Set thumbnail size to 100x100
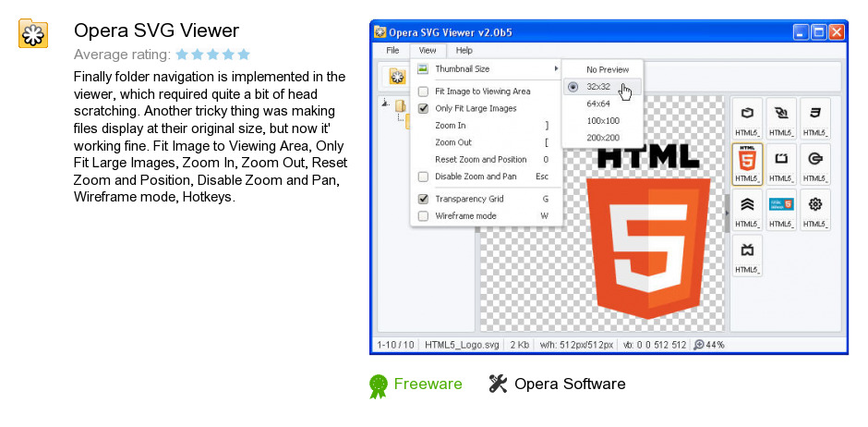This screenshot has height=427, width=868. point(602,121)
